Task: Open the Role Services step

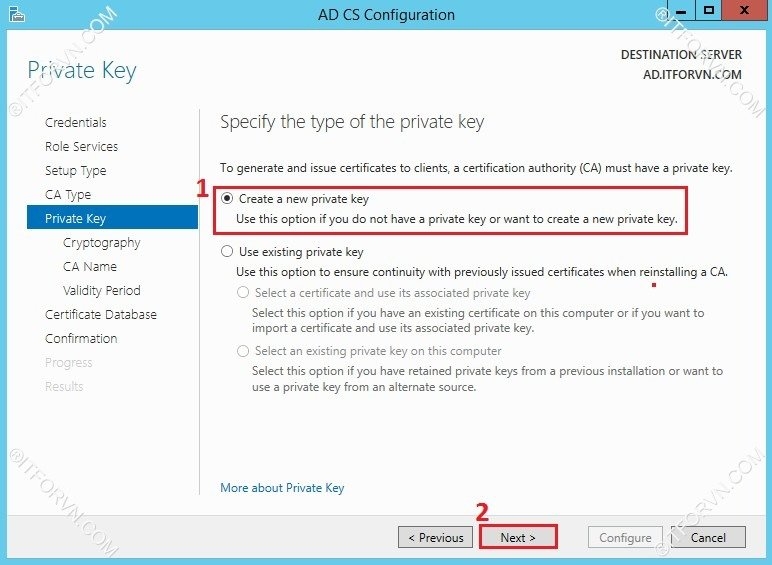Action: [81, 146]
